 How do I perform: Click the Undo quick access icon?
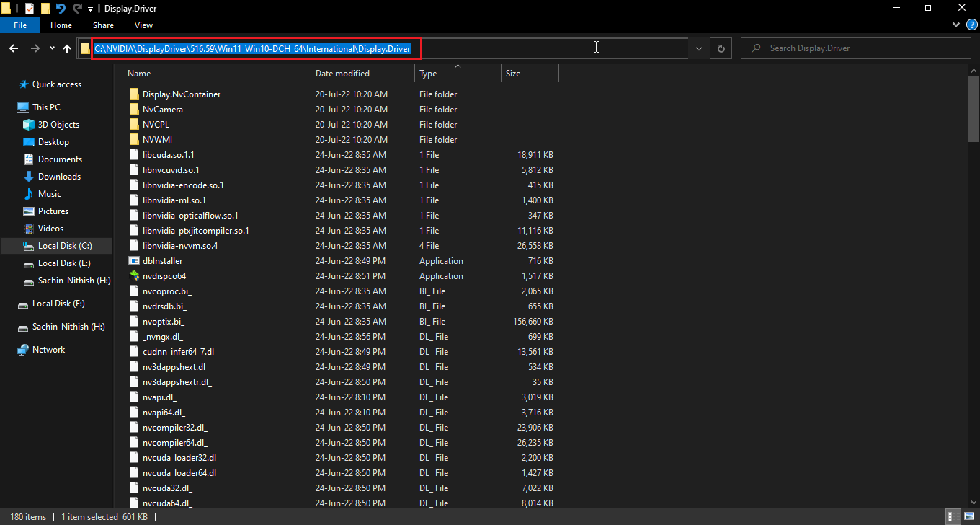point(61,9)
